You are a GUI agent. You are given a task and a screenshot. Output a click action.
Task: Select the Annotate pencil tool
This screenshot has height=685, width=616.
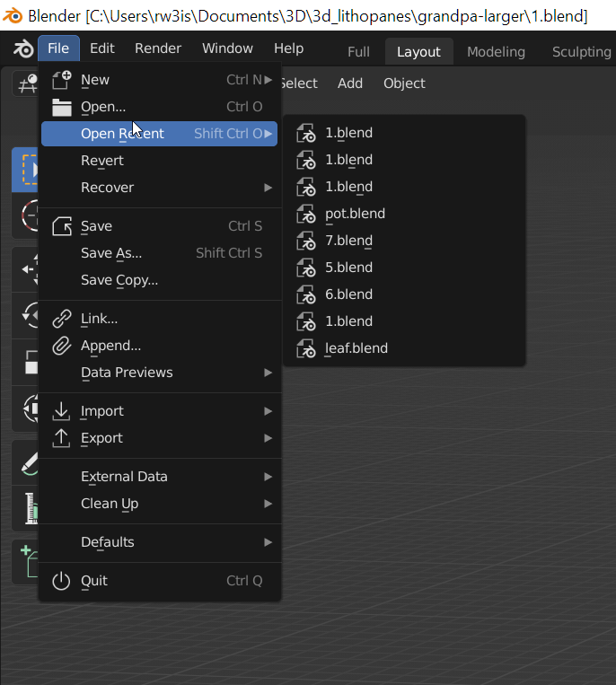(25, 462)
